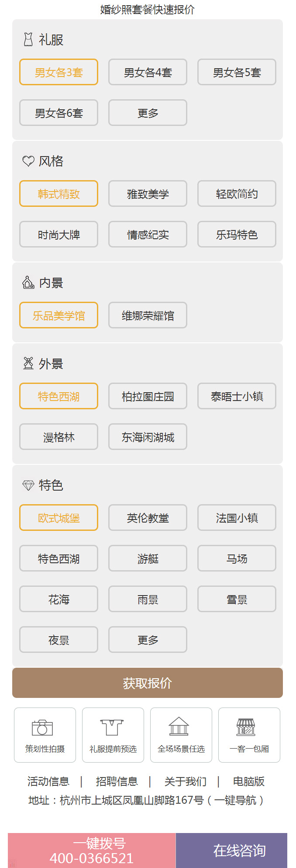This screenshot has height=868, width=296.
Task: Open the 活动信息 footer menu link
Action: tap(48, 781)
